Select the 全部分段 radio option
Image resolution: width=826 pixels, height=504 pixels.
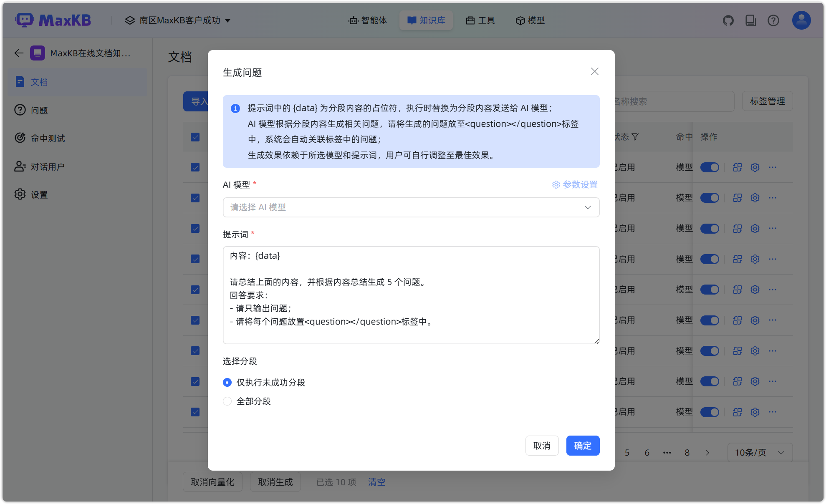227,401
